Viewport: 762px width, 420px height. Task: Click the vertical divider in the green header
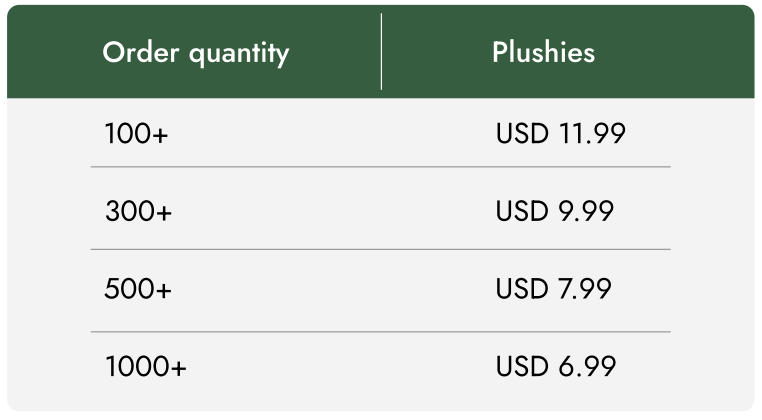(381, 52)
